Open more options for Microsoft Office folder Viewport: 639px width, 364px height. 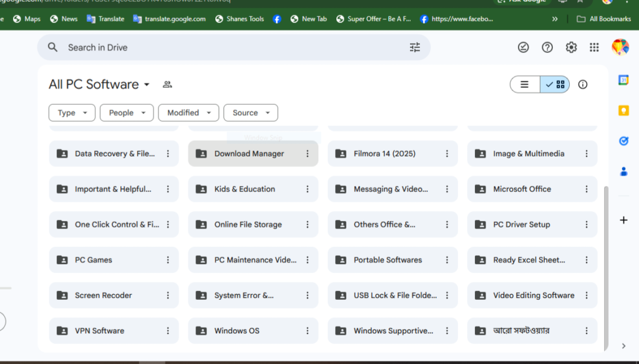[x=586, y=189]
